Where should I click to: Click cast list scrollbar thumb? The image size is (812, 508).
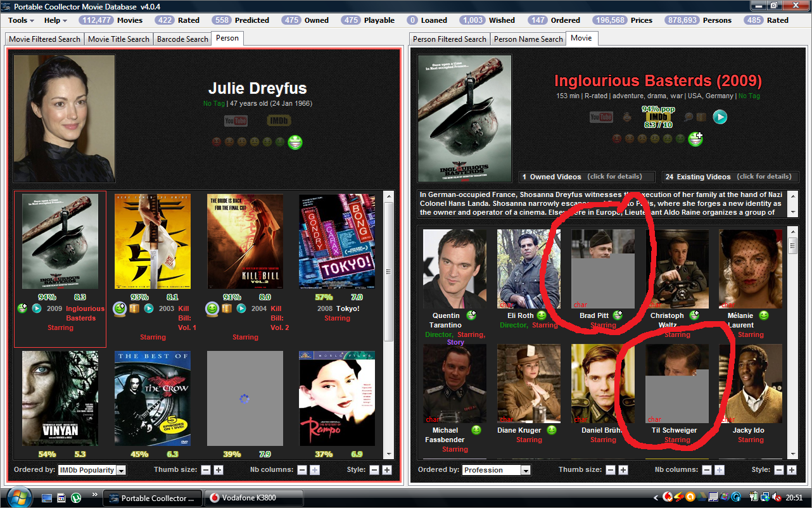click(793, 246)
